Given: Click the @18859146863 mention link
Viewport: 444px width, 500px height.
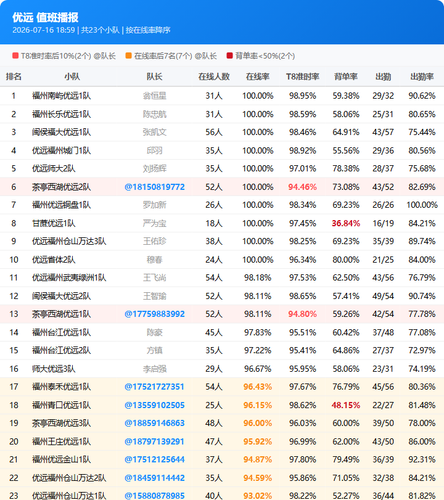Looking at the screenshot, I should coord(154,423).
